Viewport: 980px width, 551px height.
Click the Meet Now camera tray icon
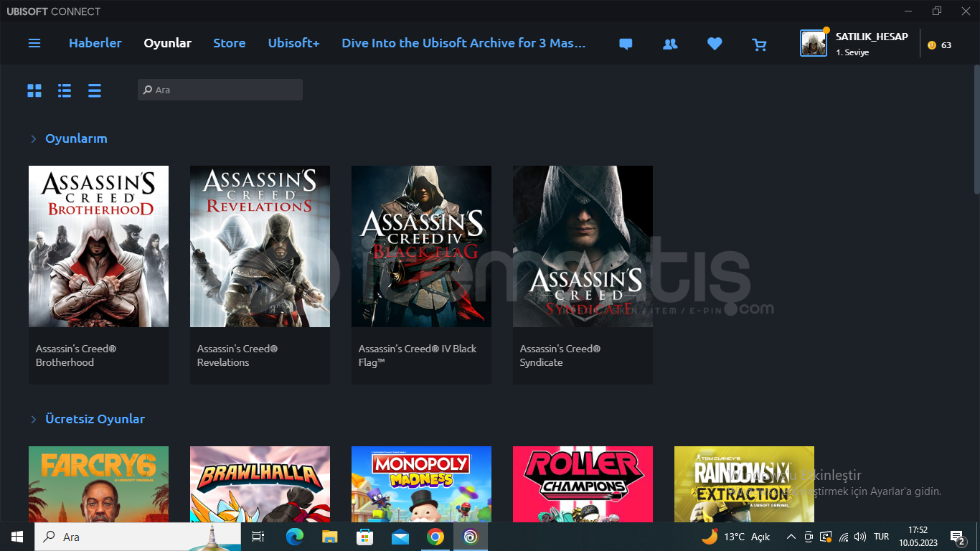point(809,537)
